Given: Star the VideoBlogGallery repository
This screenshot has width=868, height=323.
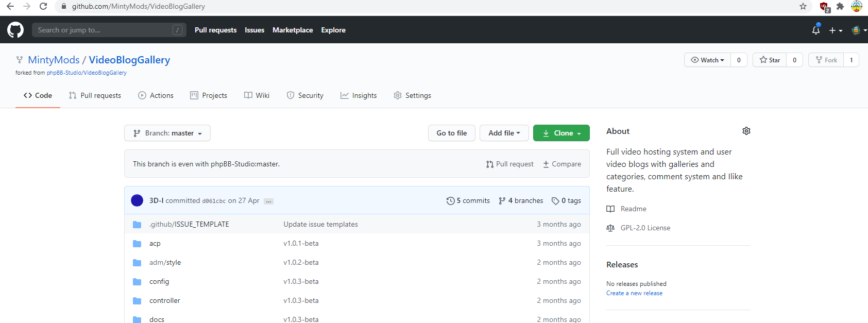Looking at the screenshot, I should coord(770,60).
